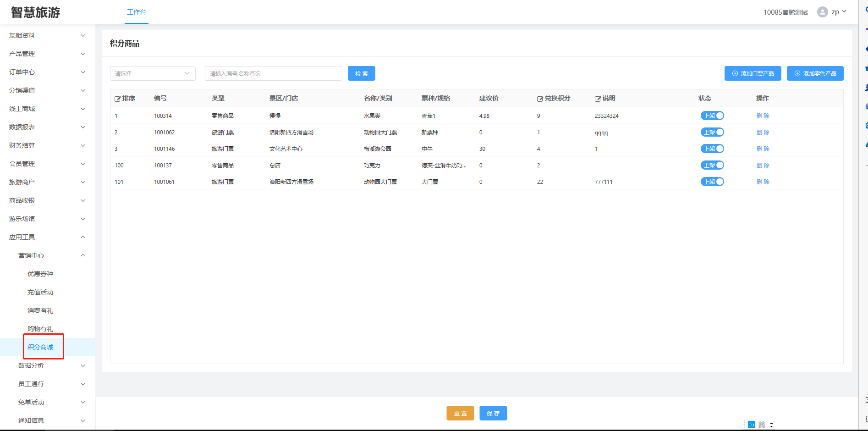Toggle 上架 switch for item 100314
Image resolution: width=868 pixels, height=431 pixels.
[x=712, y=116]
